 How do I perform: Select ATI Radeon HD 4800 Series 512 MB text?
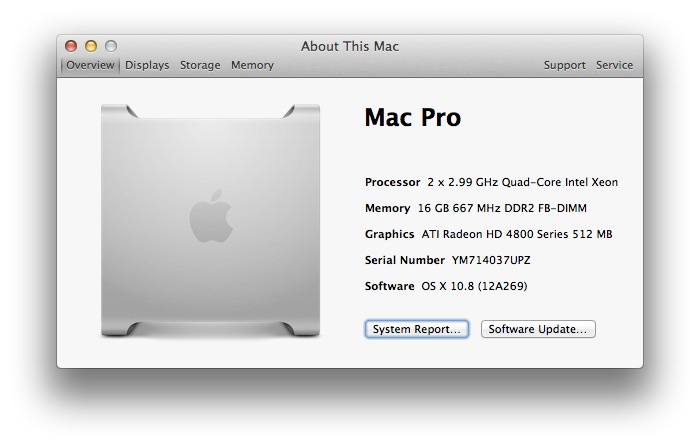click(x=517, y=234)
